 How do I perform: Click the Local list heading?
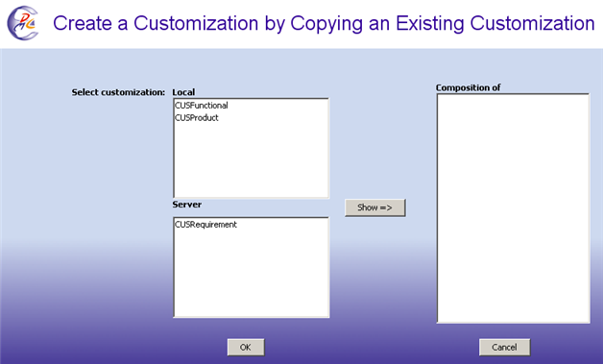[183, 92]
